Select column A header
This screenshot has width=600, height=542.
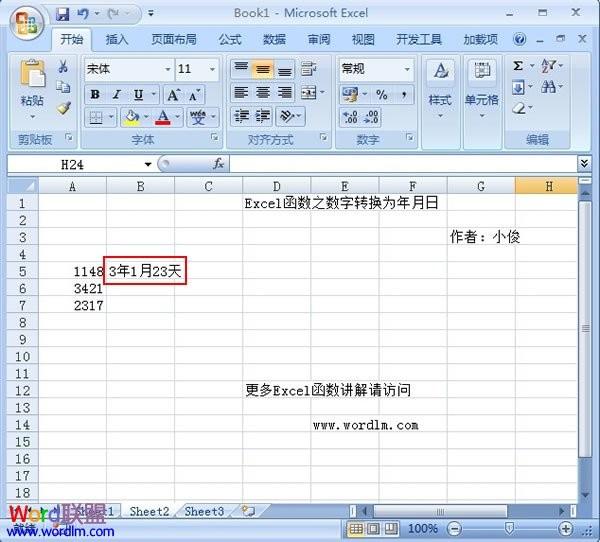[72, 186]
